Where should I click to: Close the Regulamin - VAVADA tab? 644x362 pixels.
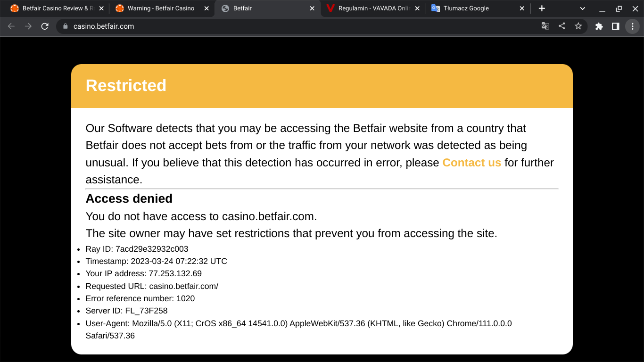[x=417, y=8]
